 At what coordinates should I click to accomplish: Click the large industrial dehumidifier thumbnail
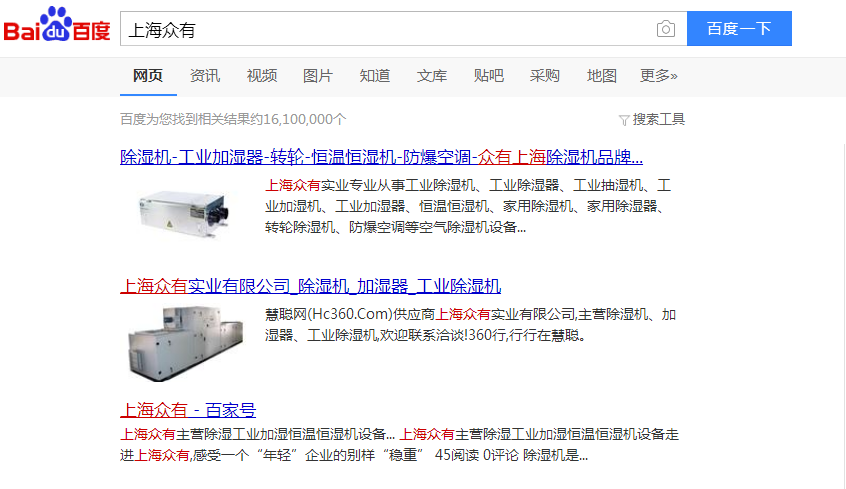[187, 343]
